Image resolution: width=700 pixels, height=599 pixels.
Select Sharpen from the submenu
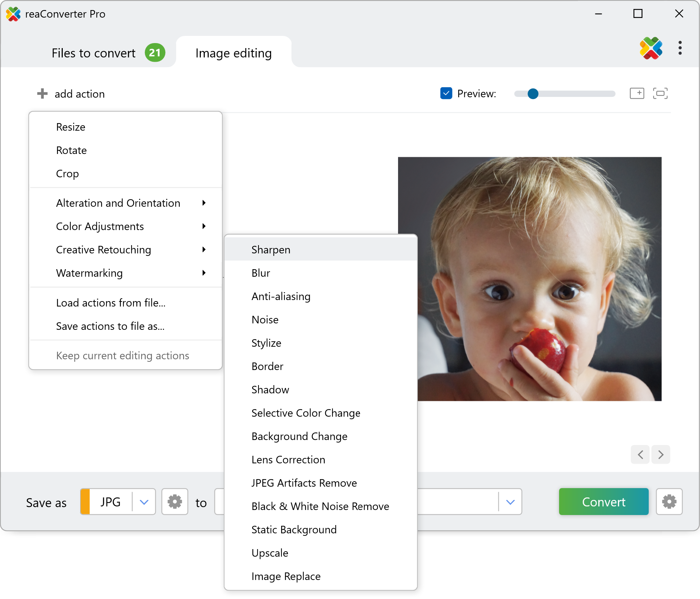[271, 250]
